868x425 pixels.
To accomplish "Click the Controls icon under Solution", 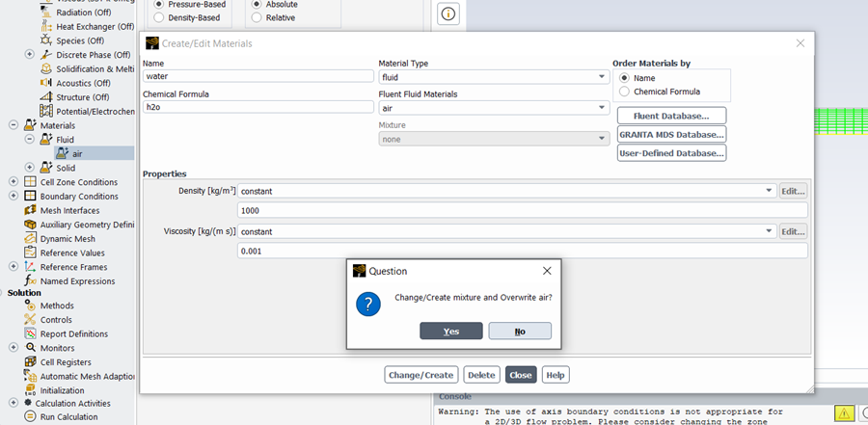I will [31, 320].
